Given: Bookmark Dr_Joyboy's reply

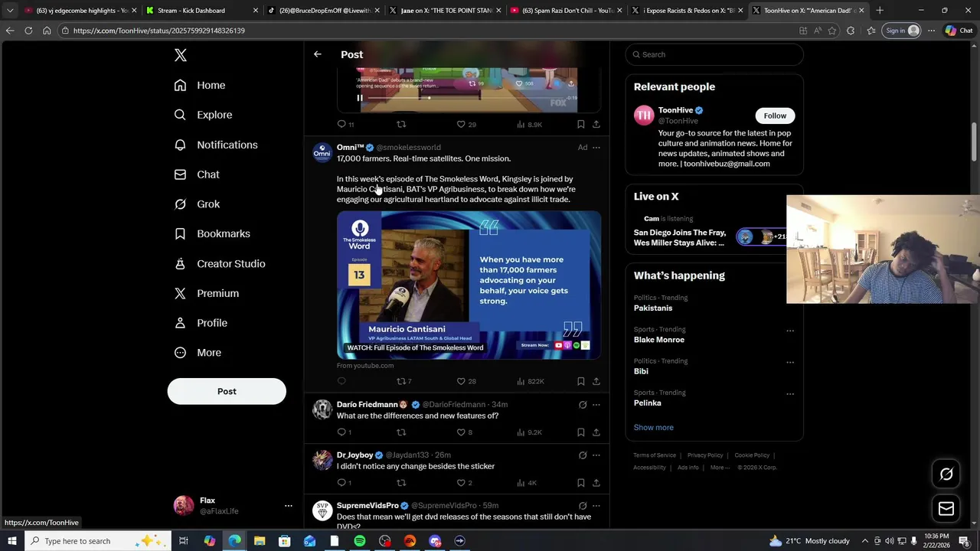Looking at the screenshot, I should tap(581, 483).
